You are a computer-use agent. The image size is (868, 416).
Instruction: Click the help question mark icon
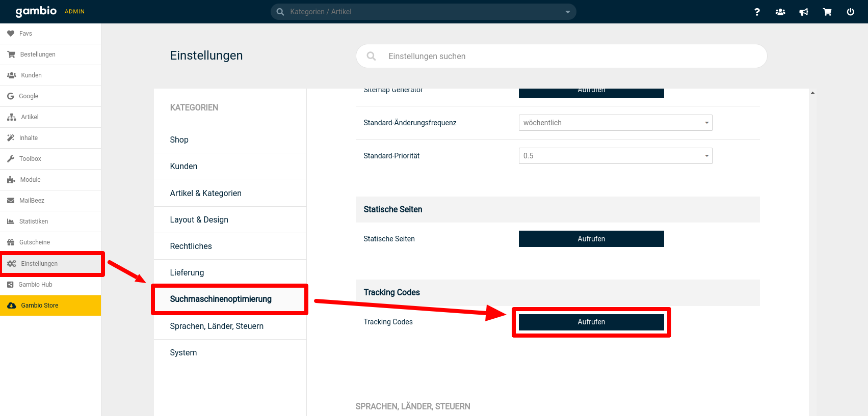pyautogui.click(x=757, y=12)
